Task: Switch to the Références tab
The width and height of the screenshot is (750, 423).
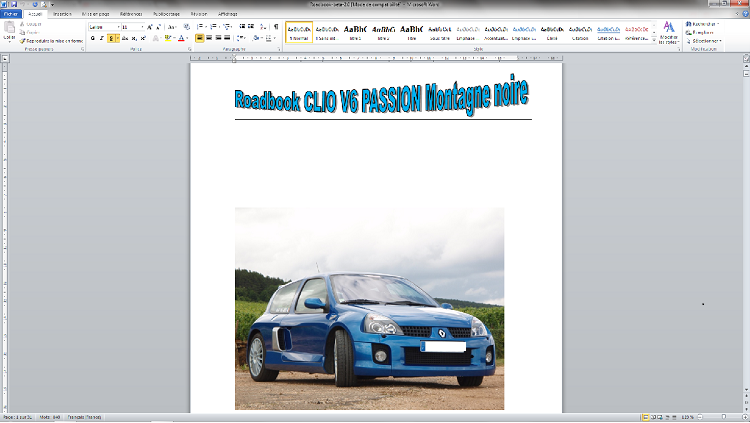Action: (131, 14)
